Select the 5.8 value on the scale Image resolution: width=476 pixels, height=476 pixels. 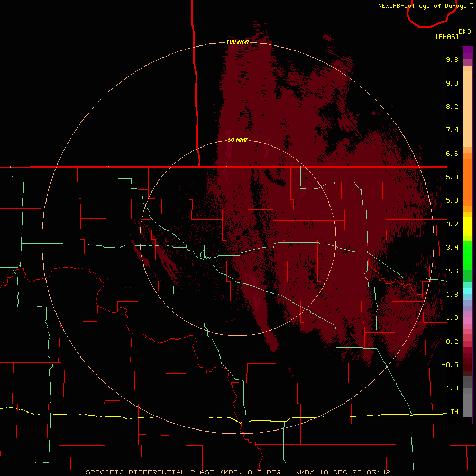coord(452,177)
